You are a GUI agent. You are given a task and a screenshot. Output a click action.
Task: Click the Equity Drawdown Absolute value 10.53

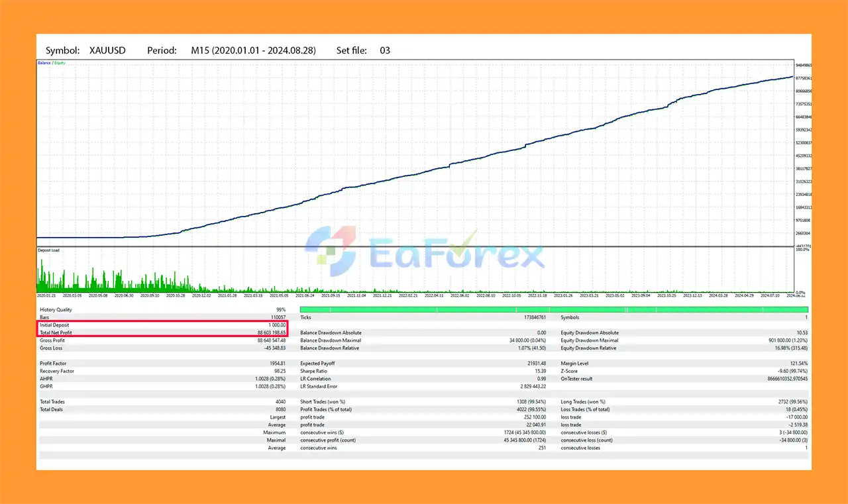[x=802, y=332]
